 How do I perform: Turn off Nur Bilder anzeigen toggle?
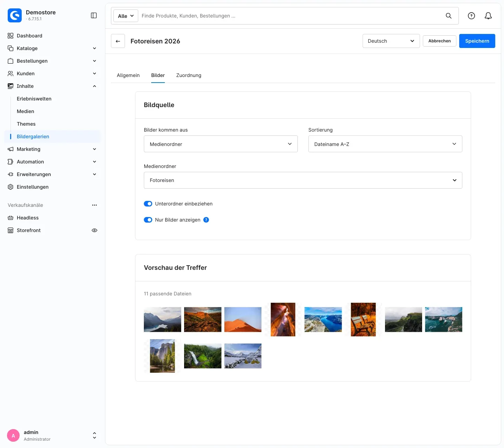coord(148,220)
